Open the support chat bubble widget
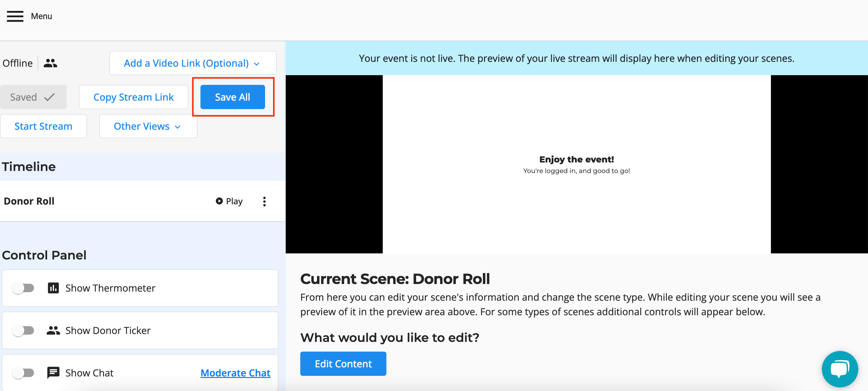The height and width of the screenshot is (391, 868). pyautogui.click(x=839, y=369)
